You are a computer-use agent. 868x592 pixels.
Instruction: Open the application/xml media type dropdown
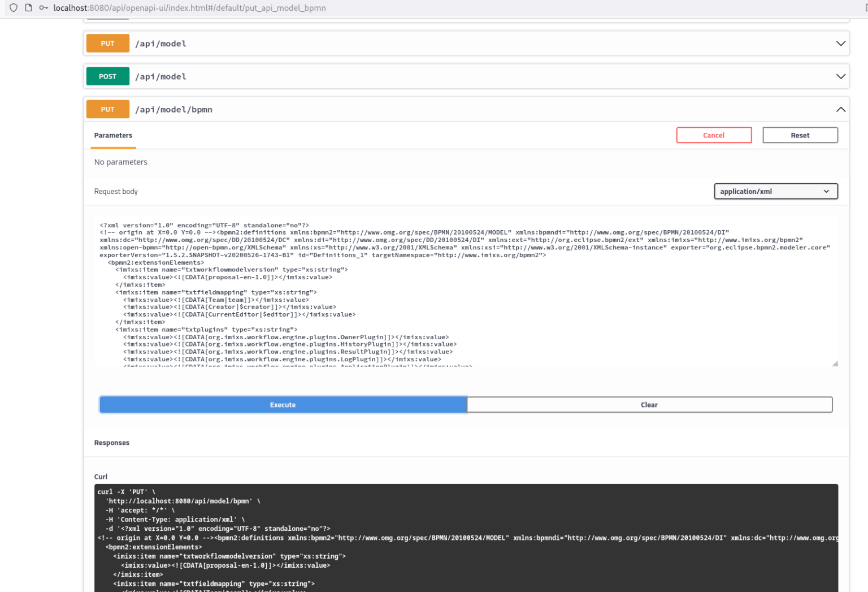click(x=775, y=191)
